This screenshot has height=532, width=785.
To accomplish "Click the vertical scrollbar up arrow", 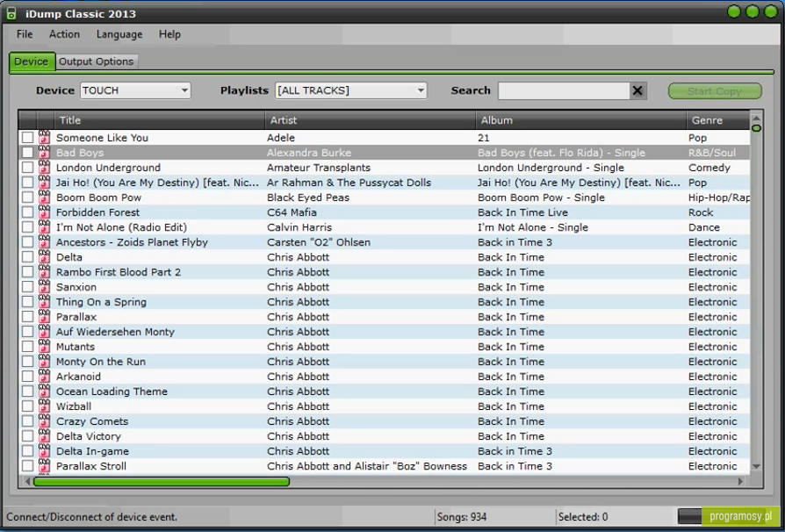I will click(757, 119).
